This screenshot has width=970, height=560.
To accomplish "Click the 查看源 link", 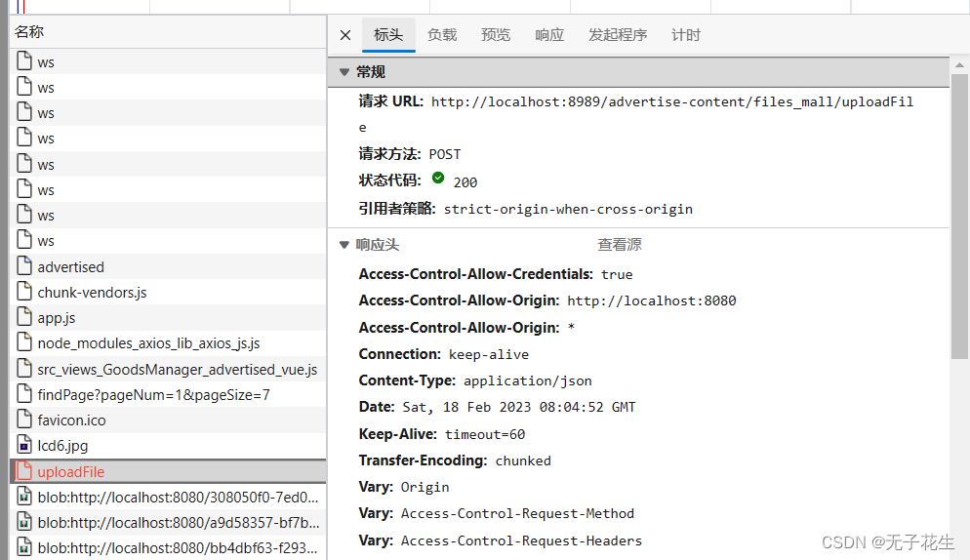I will click(620, 245).
